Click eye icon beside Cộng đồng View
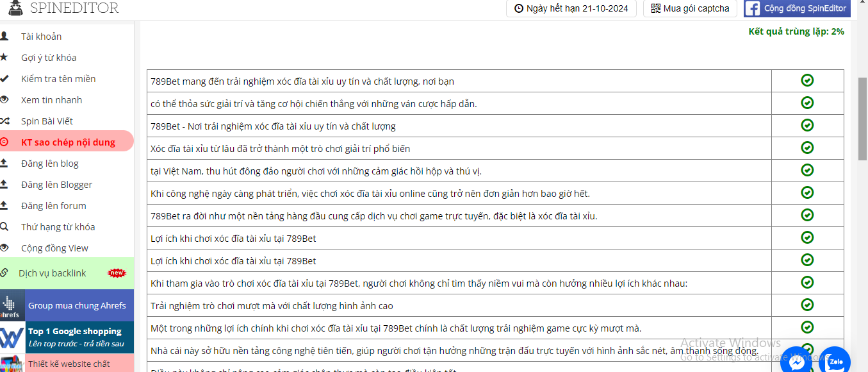The width and height of the screenshot is (868, 372). [4, 248]
